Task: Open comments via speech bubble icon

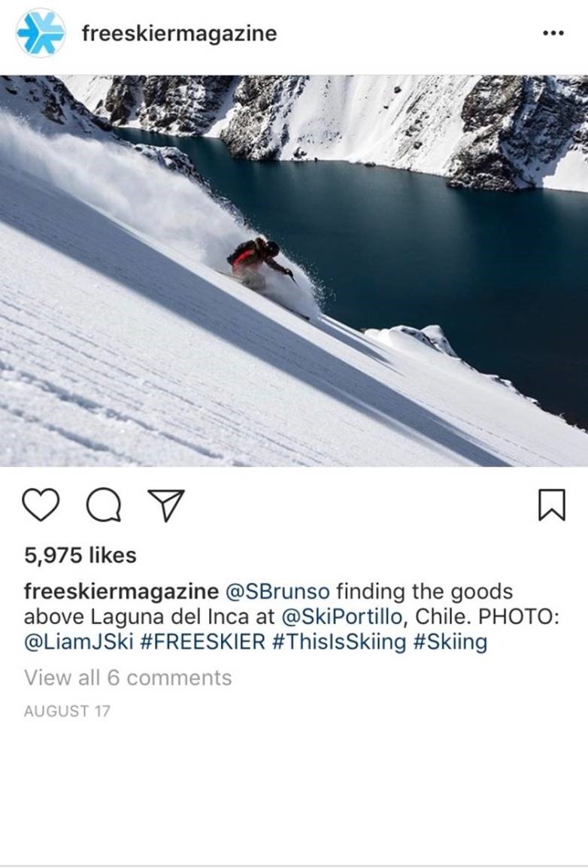Action: point(104,505)
